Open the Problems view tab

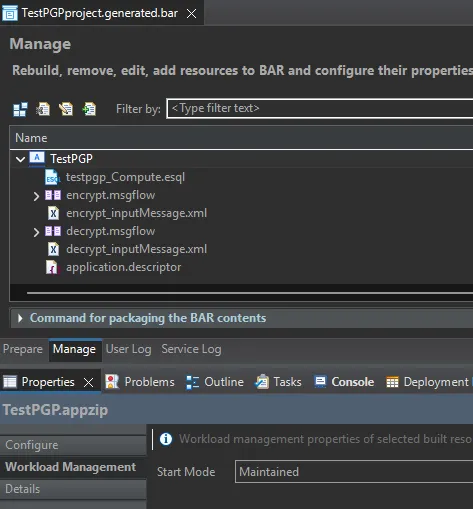(140, 382)
